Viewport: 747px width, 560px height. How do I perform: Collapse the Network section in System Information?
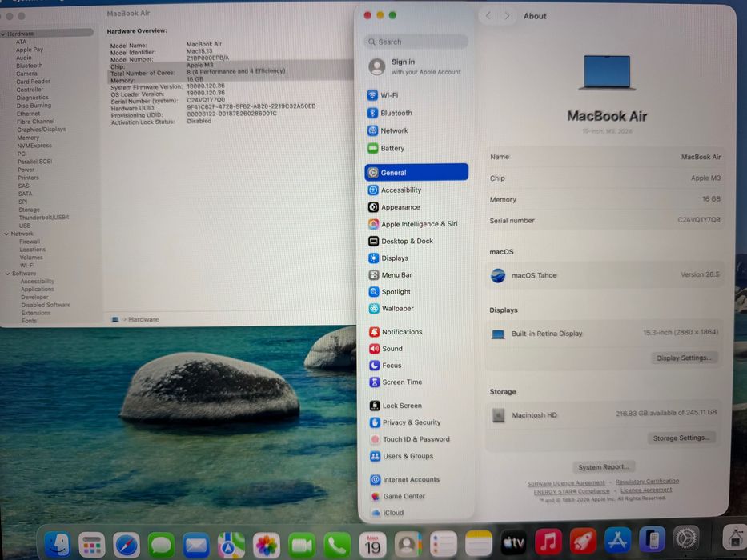[x=6, y=234]
